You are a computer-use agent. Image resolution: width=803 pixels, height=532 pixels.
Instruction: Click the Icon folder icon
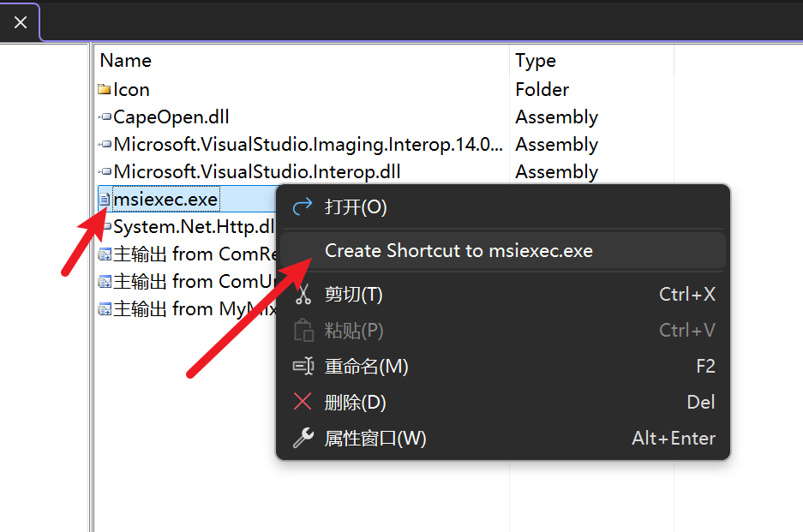click(105, 90)
